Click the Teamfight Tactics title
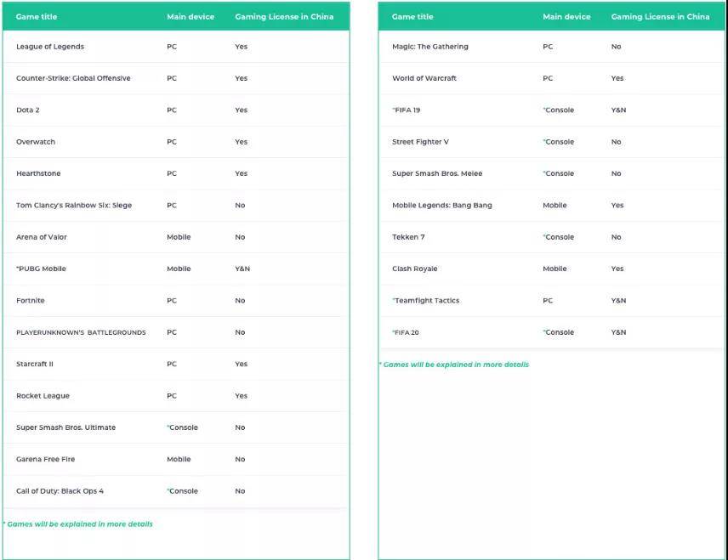 pyautogui.click(x=426, y=300)
